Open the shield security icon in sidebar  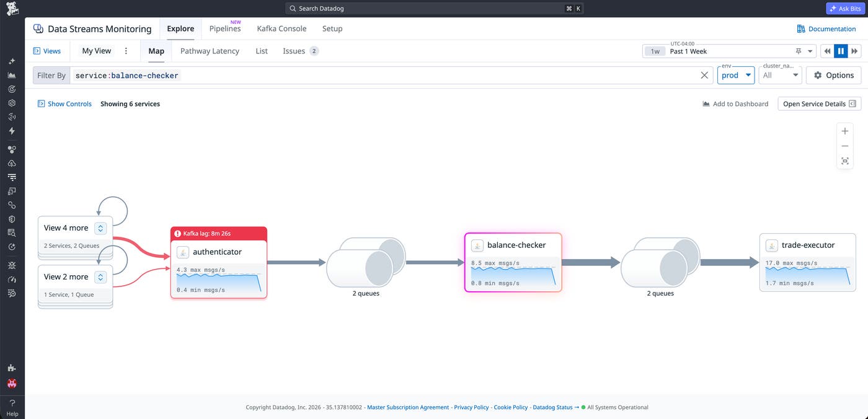(x=12, y=219)
